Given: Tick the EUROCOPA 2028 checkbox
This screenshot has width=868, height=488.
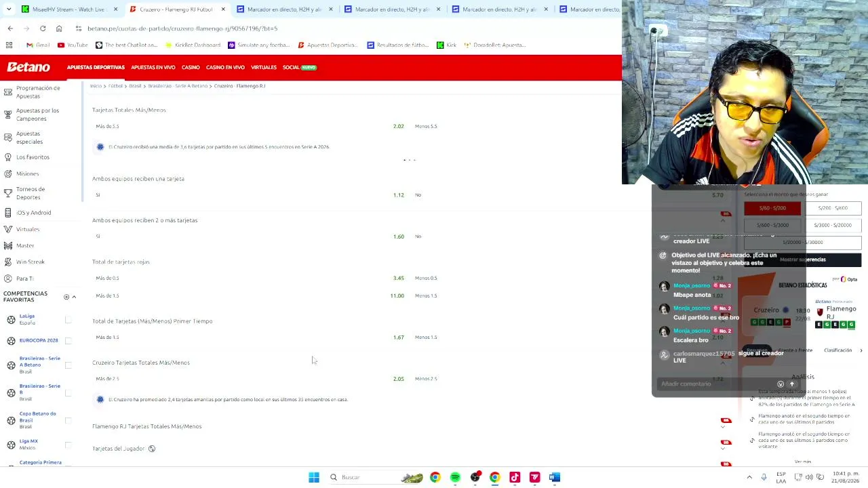Looking at the screenshot, I should click(68, 340).
